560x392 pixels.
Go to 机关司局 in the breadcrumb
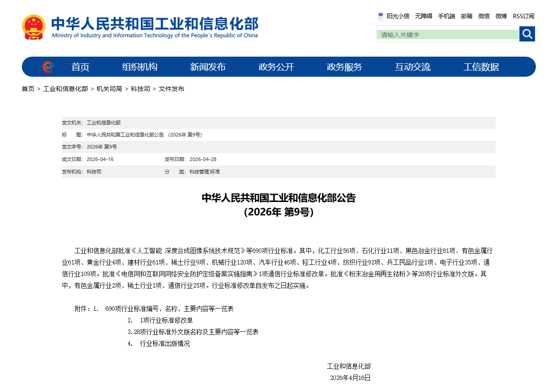coord(109,89)
